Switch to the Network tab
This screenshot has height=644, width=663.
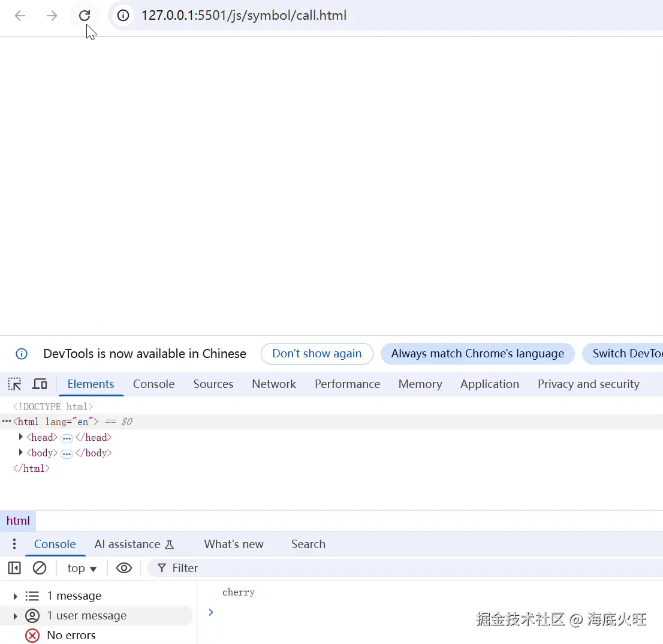tap(273, 384)
